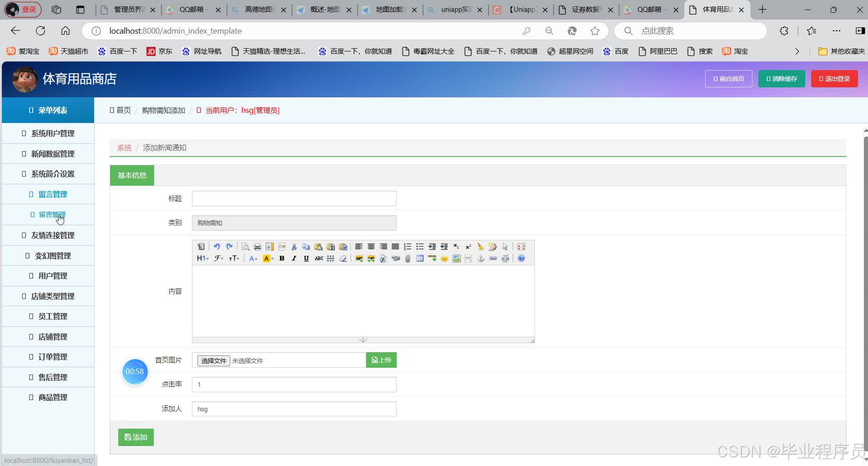Image resolution: width=868 pixels, height=466 pixels.
Task: Click the print icon in editor toolbar
Action: (257, 247)
